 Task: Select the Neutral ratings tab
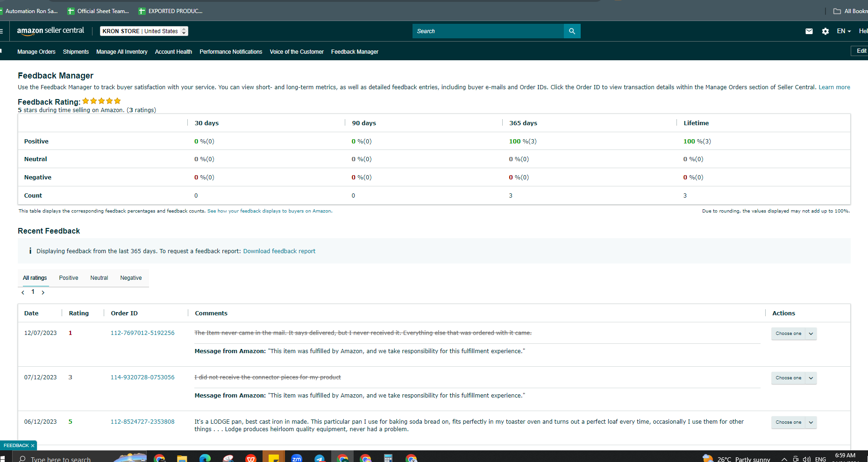click(x=99, y=278)
